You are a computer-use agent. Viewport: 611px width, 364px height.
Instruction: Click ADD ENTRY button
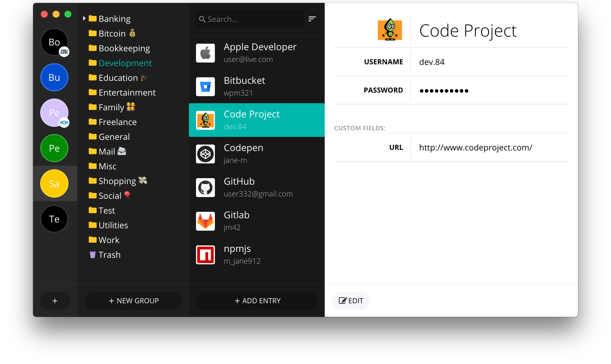click(257, 301)
